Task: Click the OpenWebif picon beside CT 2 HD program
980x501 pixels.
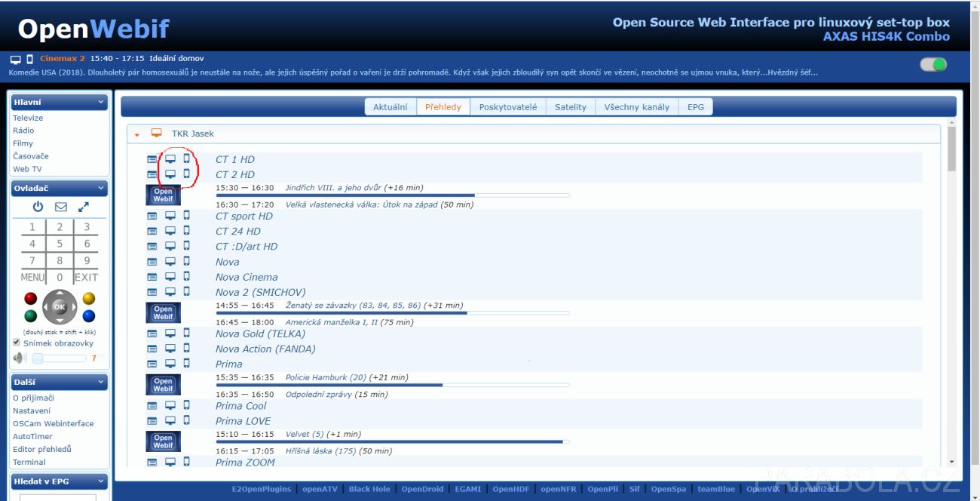Action: point(163,195)
